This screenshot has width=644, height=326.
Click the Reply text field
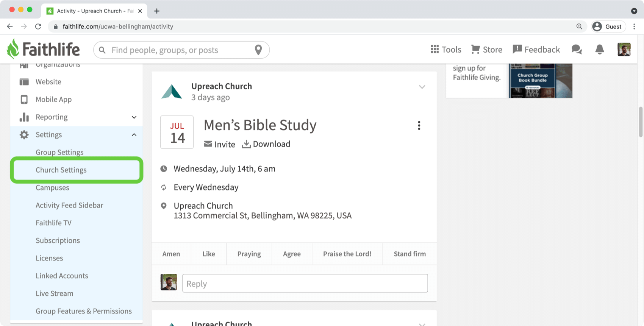[x=305, y=283]
